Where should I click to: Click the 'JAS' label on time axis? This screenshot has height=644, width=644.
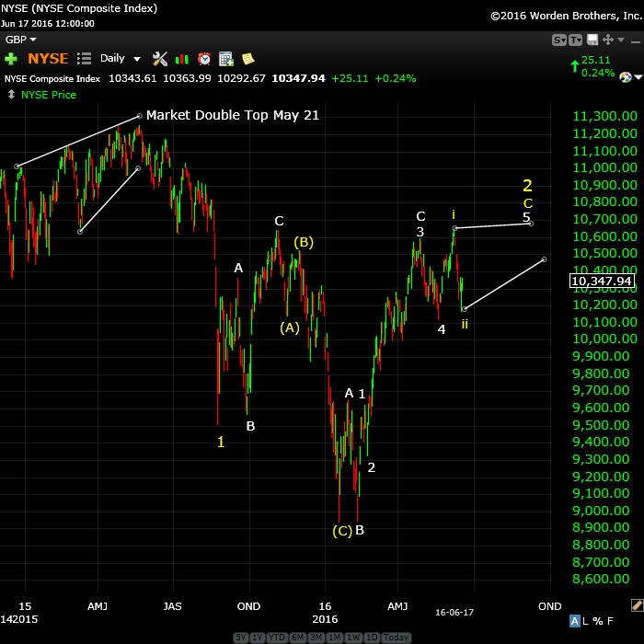[x=172, y=606]
